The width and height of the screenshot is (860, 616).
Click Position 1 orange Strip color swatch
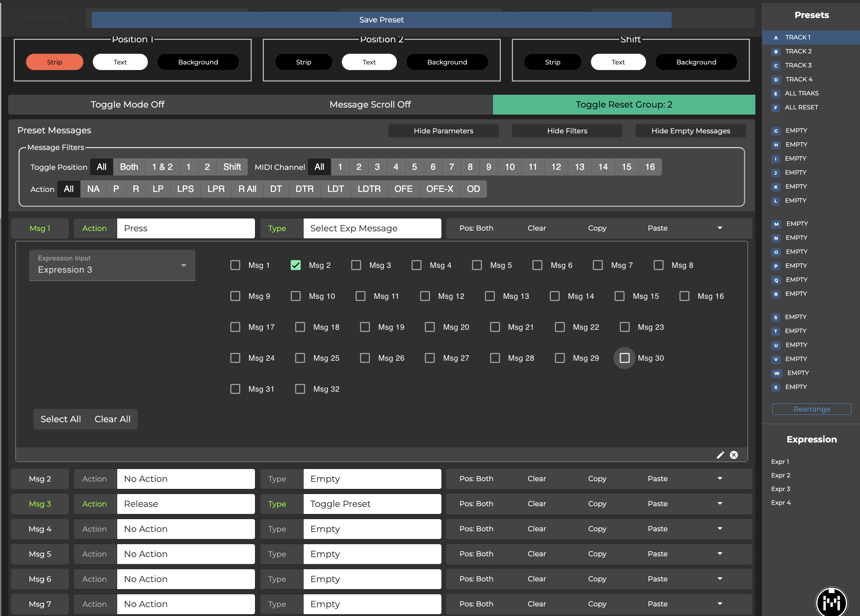[55, 62]
